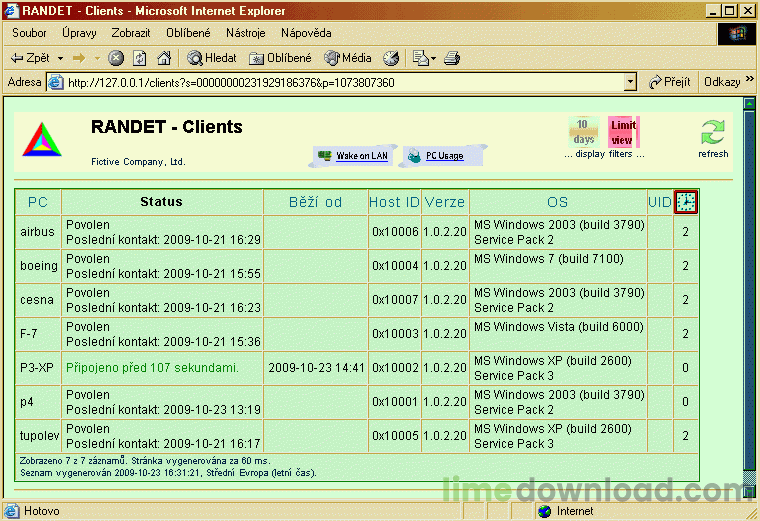Open the Back history dropdown arrow
The image size is (760, 521).
(61, 59)
